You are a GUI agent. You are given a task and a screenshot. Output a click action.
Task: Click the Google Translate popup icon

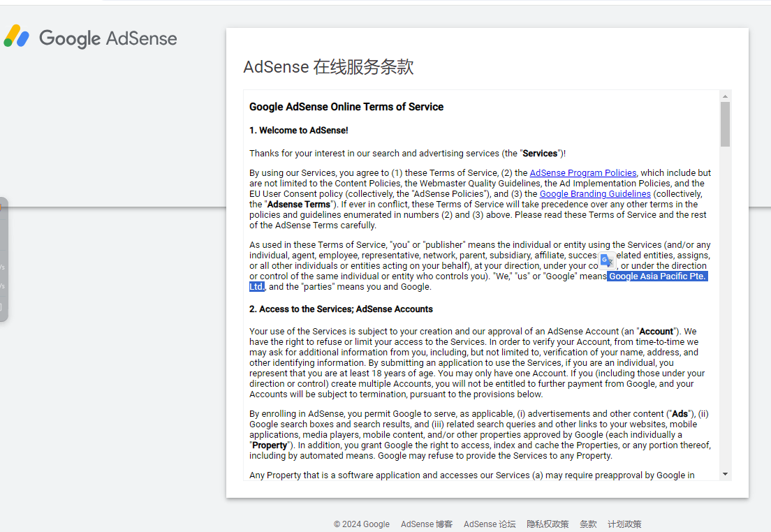(x=607, y=260)
